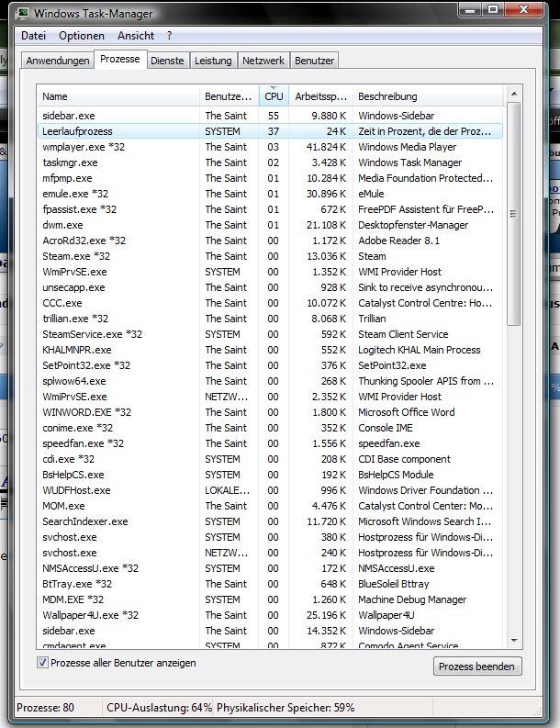560x728 pixels.
Task: Select the unsecapp.exe process
Action: (x=270, y=287)
